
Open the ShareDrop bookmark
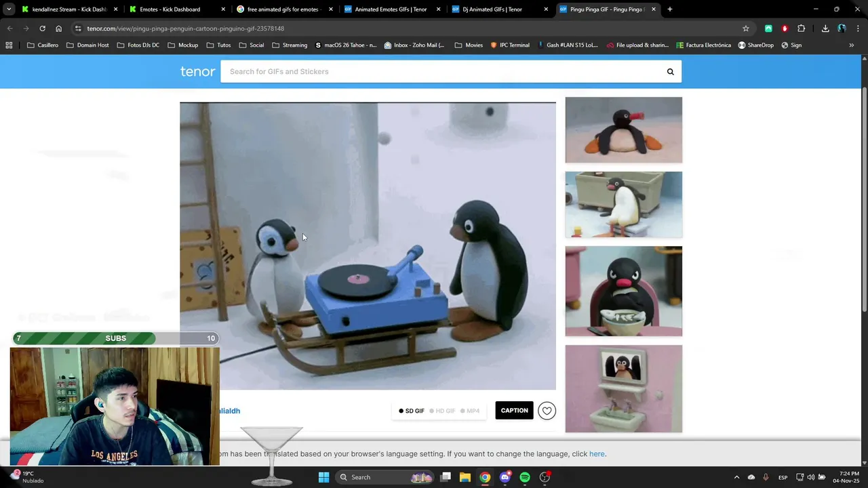(x=755, y=45)
